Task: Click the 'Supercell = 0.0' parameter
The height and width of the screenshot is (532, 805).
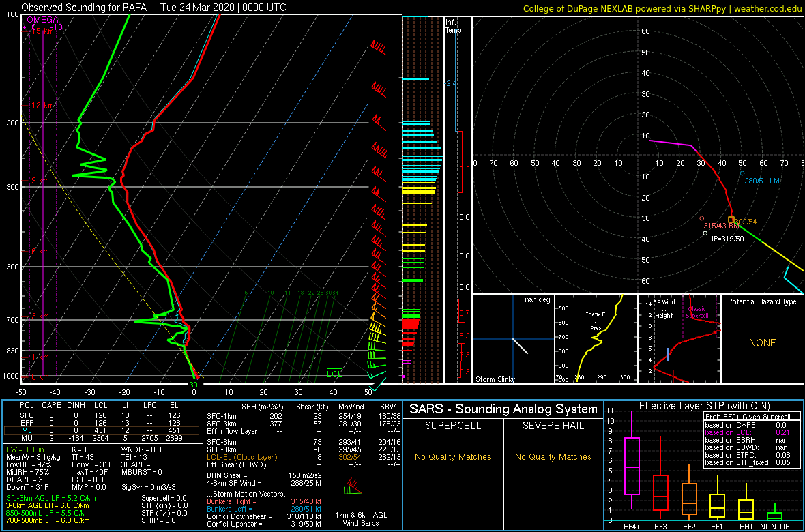Action: [164, 498]
